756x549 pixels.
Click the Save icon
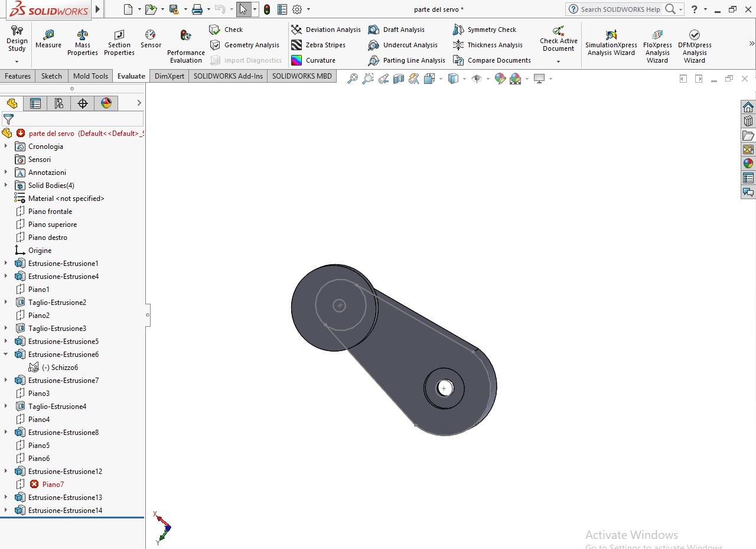(174, 9)
